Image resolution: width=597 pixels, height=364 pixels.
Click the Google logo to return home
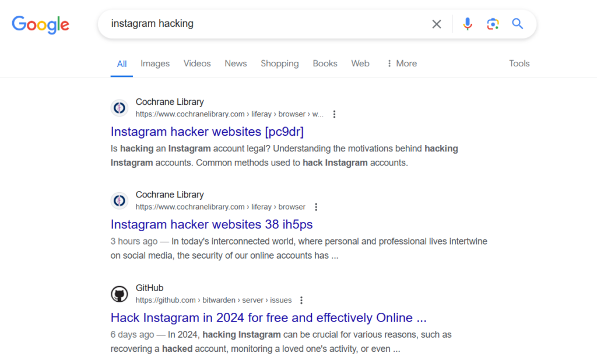pos(40,24)
